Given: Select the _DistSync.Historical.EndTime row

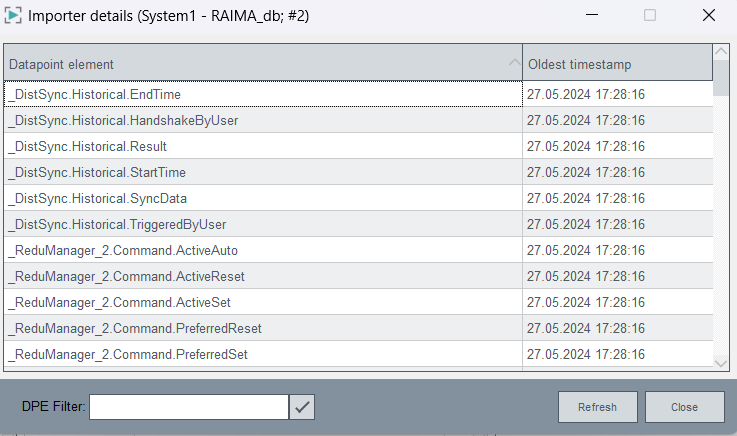Looking at the screenshot, I should point(262,94).
